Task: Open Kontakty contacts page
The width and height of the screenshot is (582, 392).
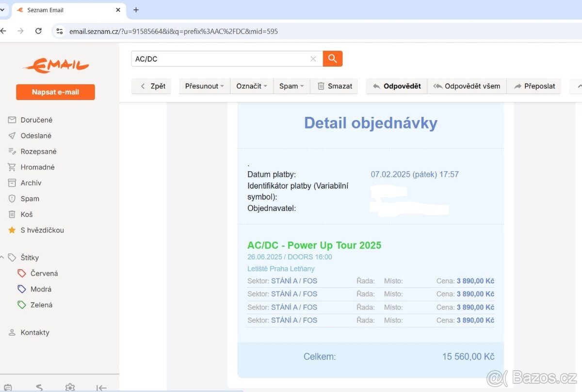Action: 29,332
